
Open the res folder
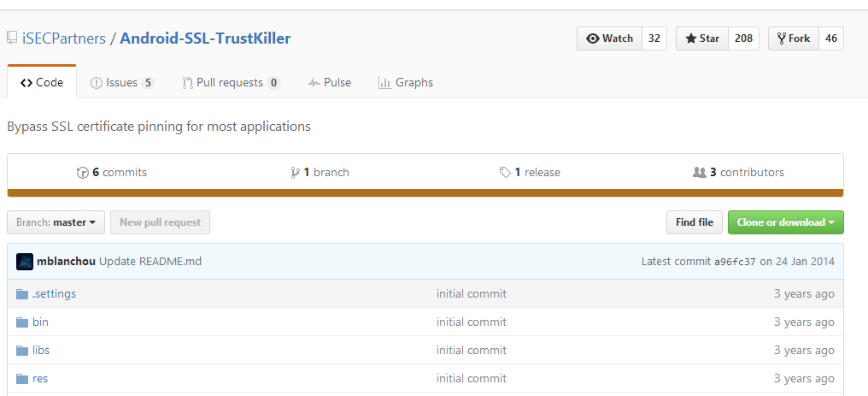tap(40, 379)
